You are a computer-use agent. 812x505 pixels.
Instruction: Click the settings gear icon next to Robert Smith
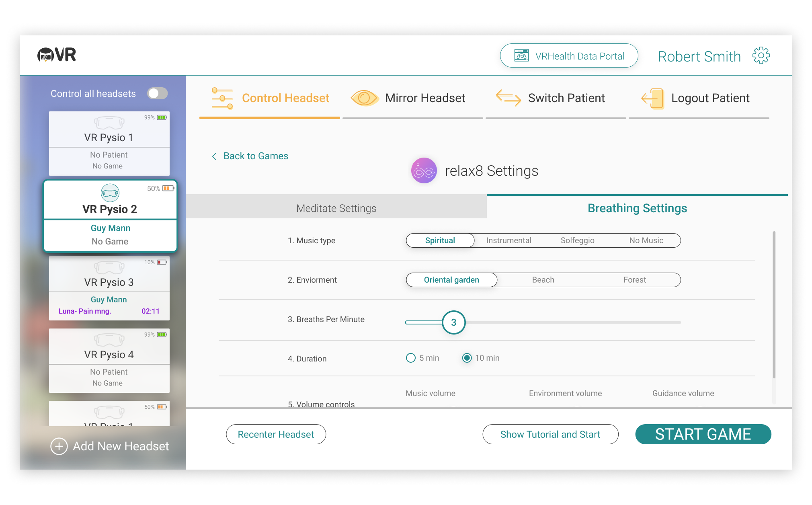[761, 56]
